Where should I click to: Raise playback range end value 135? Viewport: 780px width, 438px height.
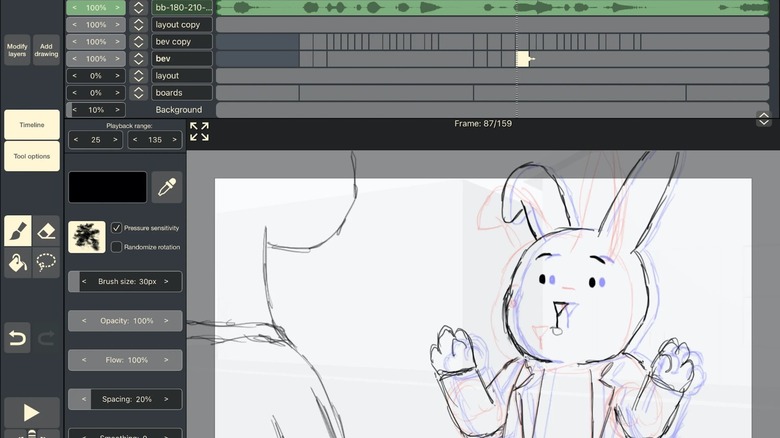(x=175, y=140)
